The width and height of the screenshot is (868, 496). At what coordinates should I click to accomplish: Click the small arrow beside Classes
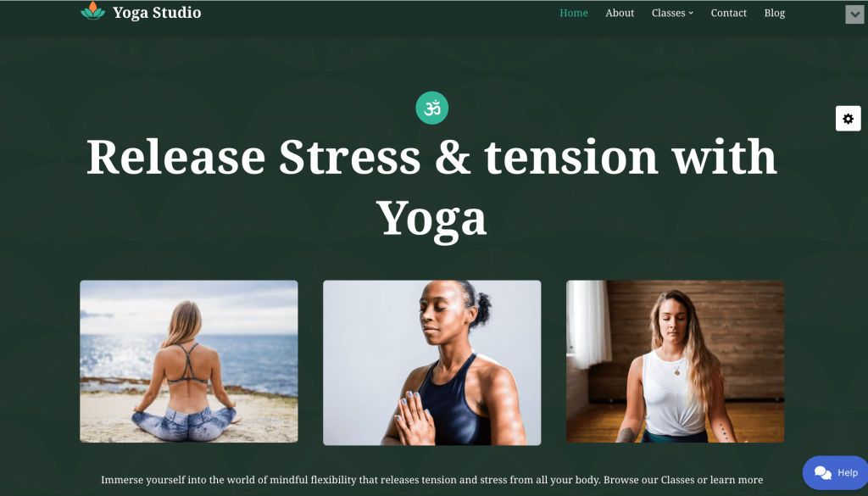click(691, 14)
